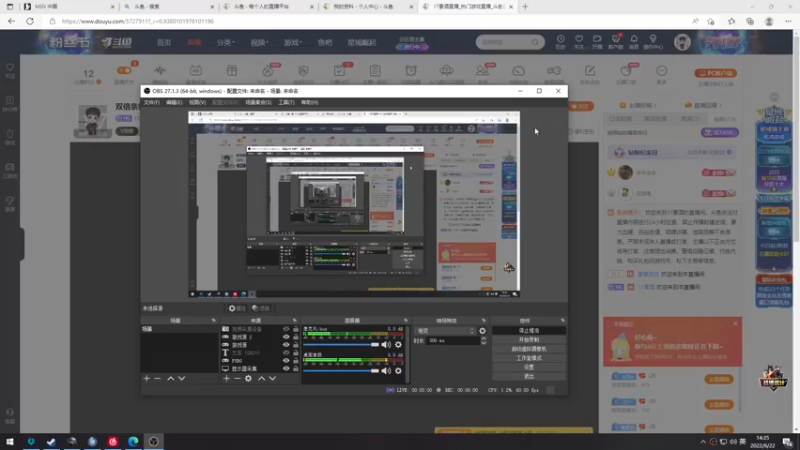Open source properties gear below the sources list
The height and width of the screenshot is (450, 800).
point(248,379)
